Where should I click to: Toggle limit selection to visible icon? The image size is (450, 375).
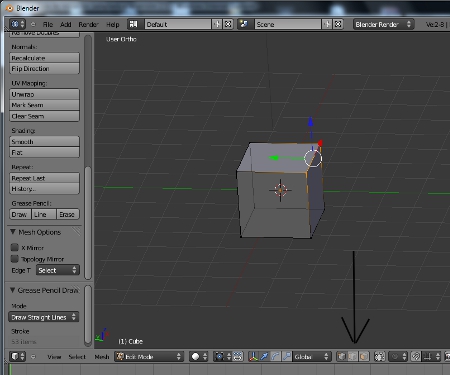coord(379,357)
